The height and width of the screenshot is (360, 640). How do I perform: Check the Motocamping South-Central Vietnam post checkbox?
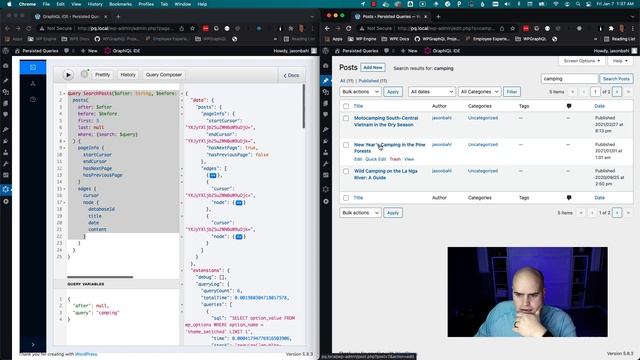click(346, 118)
